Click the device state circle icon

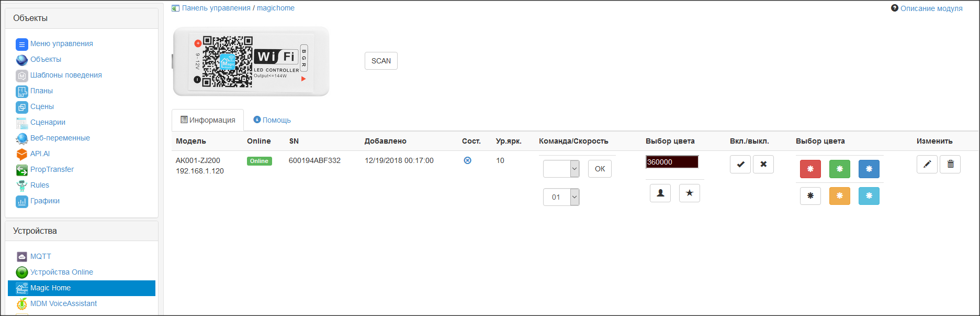pos(468,160)
